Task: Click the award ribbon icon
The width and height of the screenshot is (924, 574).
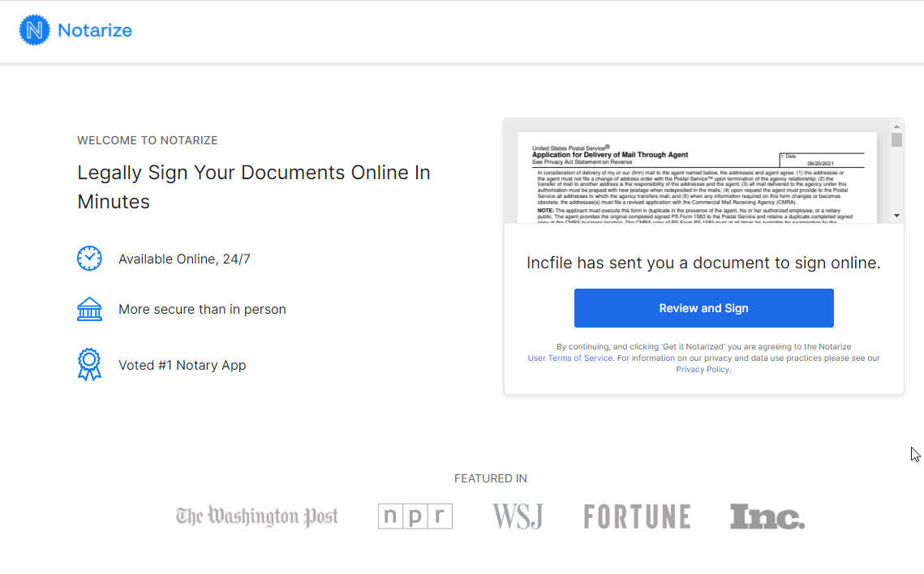Action: [89, 364]
